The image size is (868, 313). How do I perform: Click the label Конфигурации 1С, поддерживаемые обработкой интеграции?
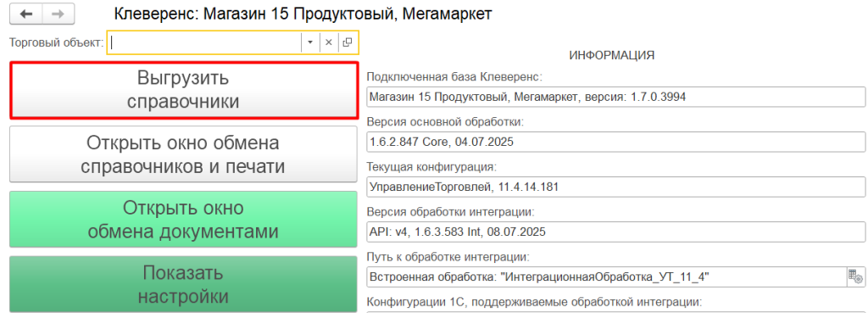[x=534, y=303]
